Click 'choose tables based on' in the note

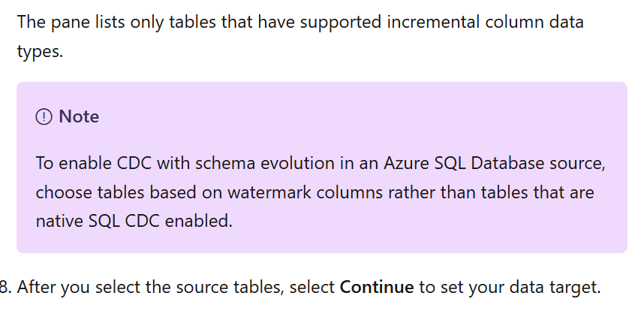coord(129,192)
